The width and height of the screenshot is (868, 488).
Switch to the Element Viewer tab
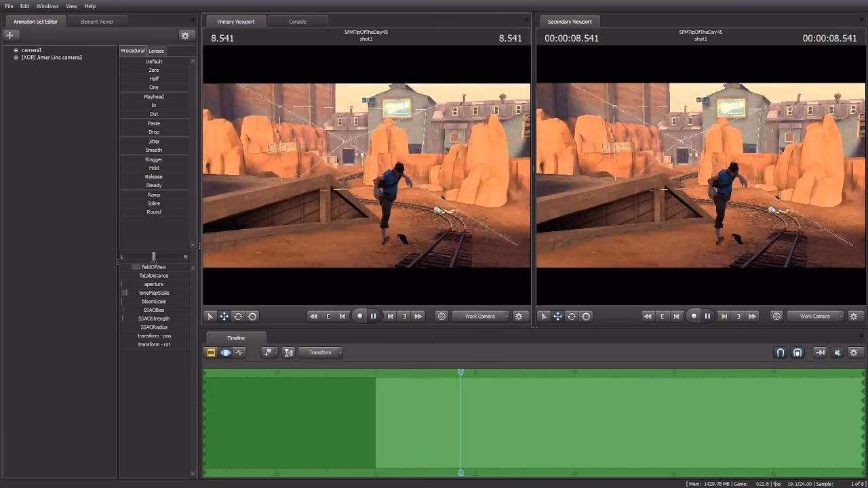point(97,22)
